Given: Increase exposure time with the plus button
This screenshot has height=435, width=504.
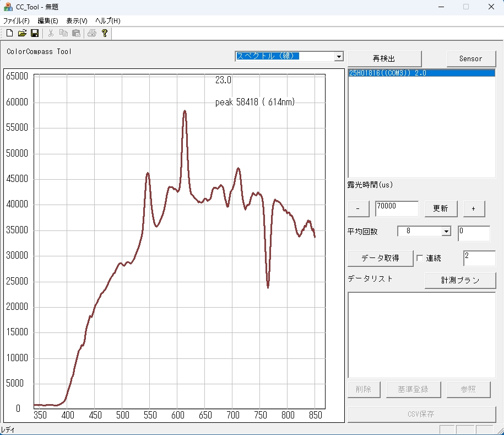Looking at the screenshot, I should coord(473,209).
